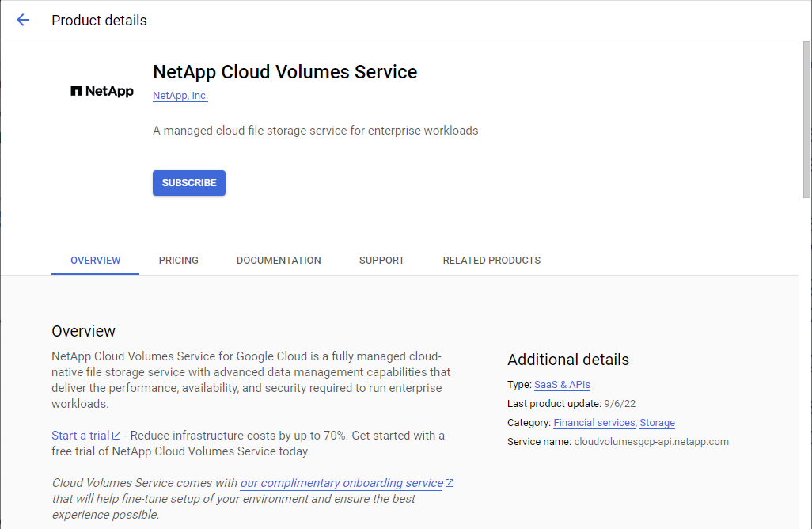The width and height of the screenshot is (812, 529).
Task: Select the OVERVIEW tab
Action: [95, 260]
